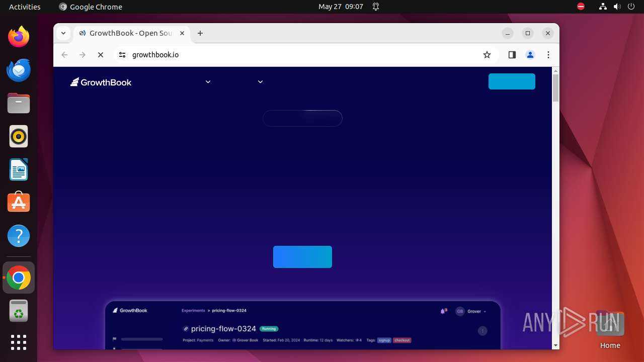Open the power menu tray icon
This screenshot has height=362, width=644.
tap(631, 7)
